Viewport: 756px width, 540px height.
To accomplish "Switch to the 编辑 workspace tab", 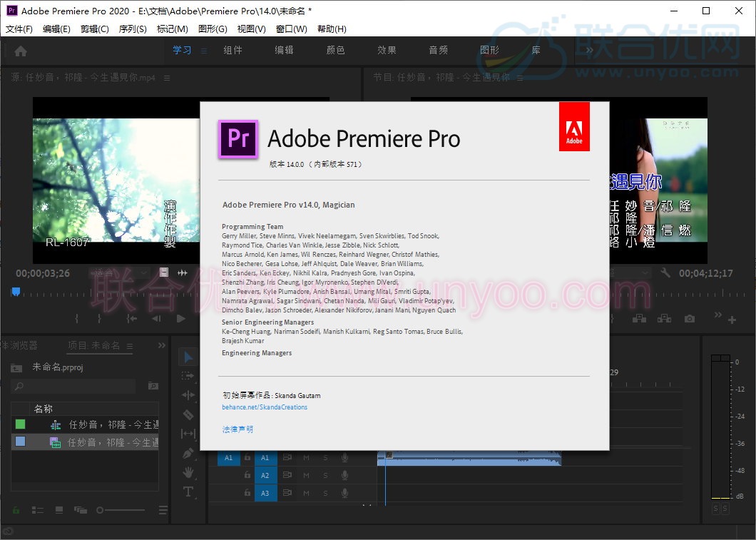I will (284, 50).
